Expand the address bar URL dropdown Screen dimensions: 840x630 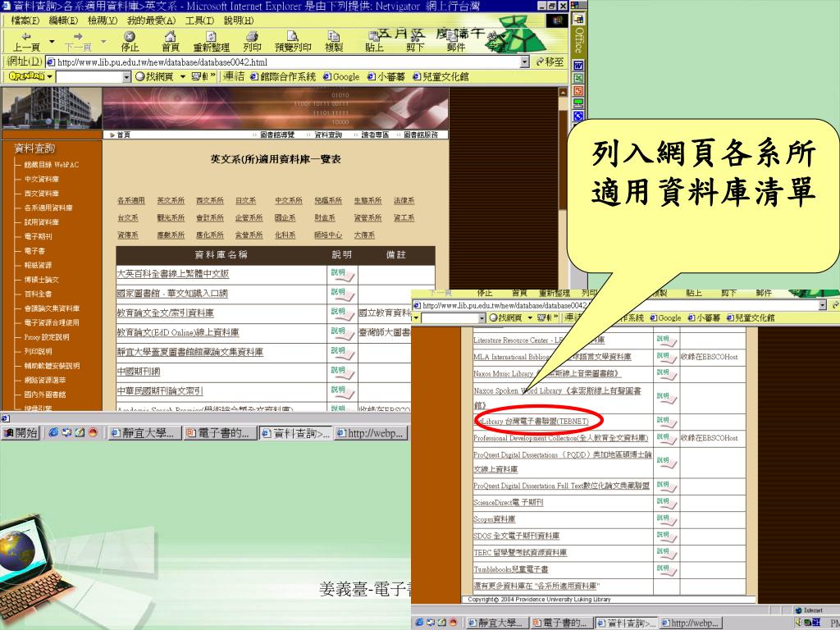pos(524,62)
